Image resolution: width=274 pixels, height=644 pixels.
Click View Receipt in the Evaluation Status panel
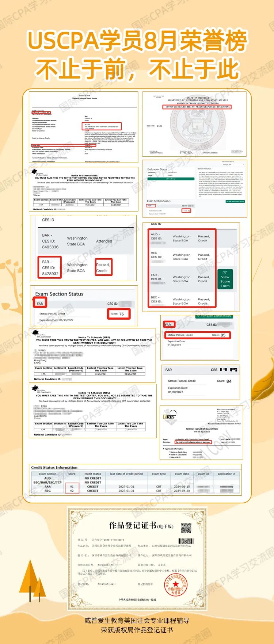(x=171, y=179)
